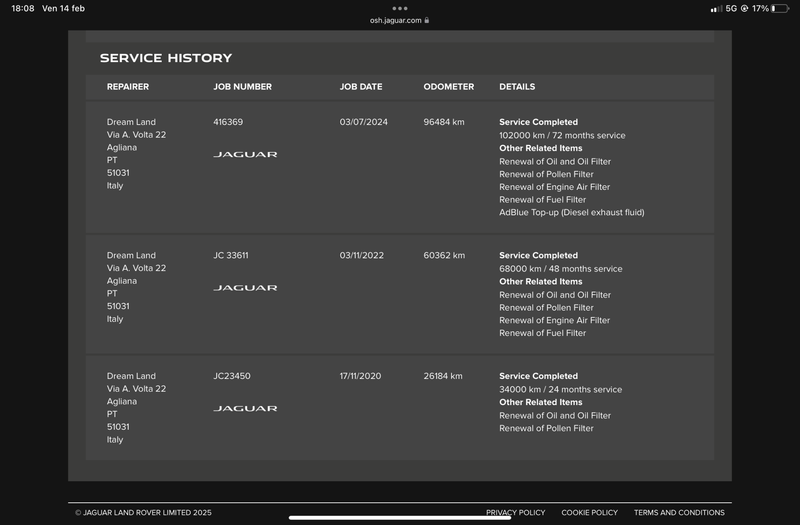Click Renewal of Engine Air Filter in 2022 entry
The image size is (800, 525).
coord(554,320)
